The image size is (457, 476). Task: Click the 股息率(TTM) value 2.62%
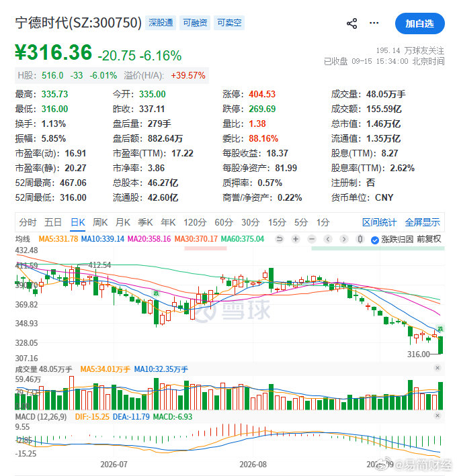pos(403,169)
